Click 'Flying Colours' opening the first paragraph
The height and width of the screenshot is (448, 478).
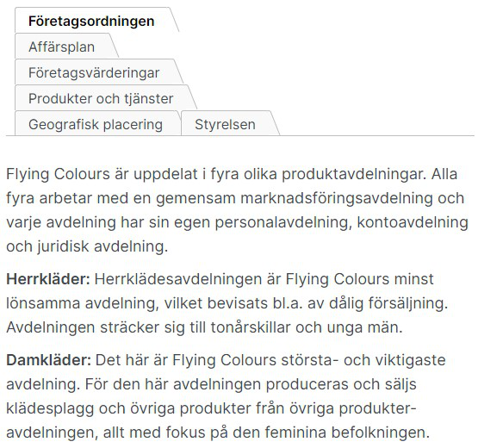tap(58, 175)
